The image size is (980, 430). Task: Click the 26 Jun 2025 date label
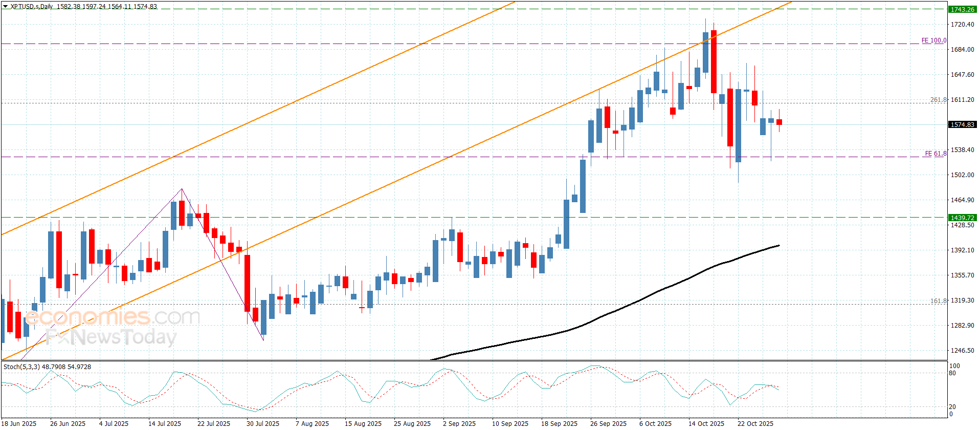click(68, 423)
